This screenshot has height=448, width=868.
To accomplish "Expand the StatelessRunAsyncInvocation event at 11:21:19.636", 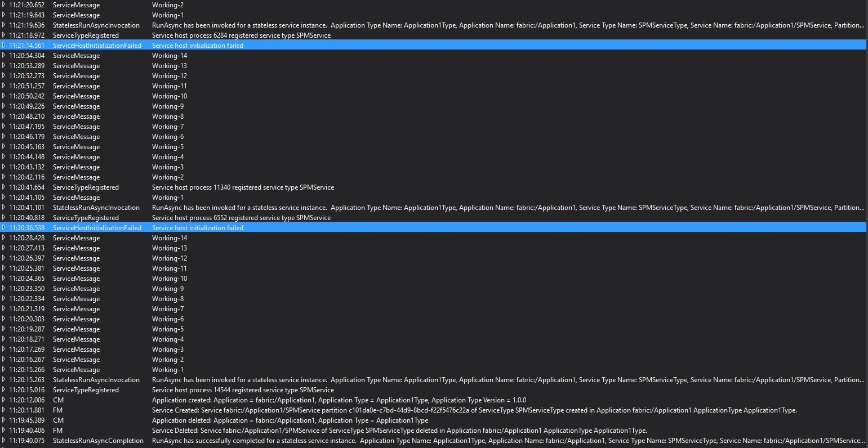I will point(4,25).
